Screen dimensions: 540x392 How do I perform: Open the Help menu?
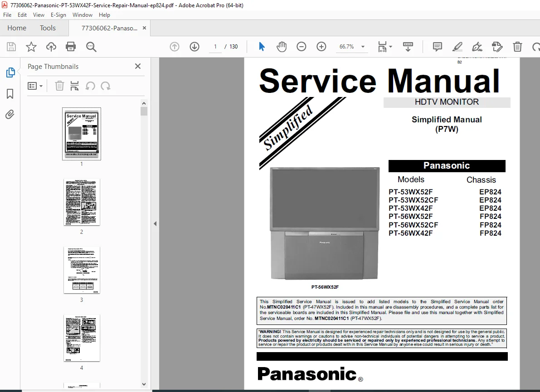104,15
